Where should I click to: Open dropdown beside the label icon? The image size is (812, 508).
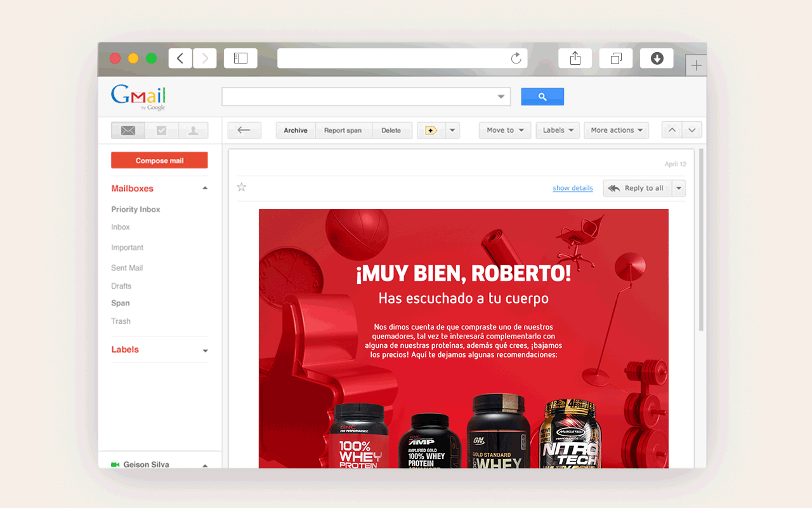(452, 130)
